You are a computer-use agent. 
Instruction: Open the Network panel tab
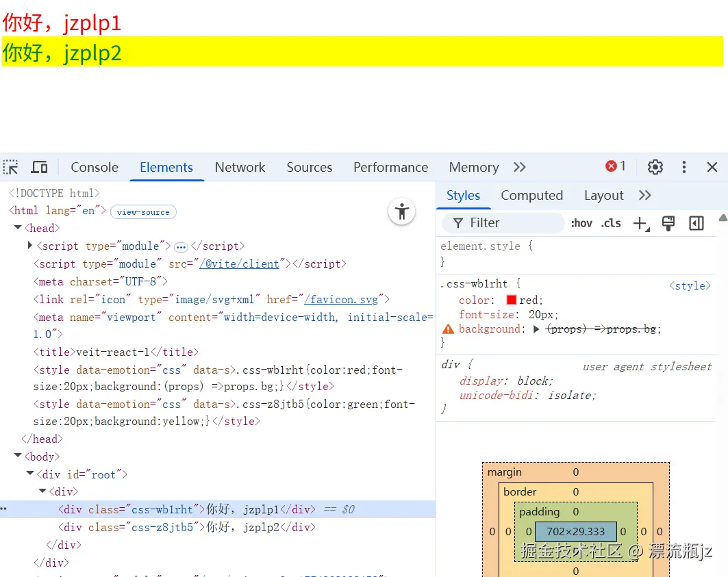tap(240, 167)
